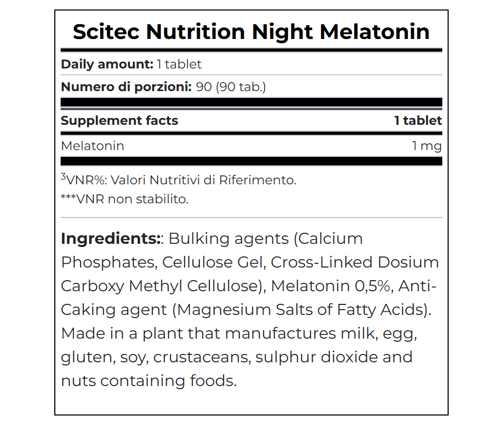Click the bold 'Ingredients:' heading

[111, 239]
